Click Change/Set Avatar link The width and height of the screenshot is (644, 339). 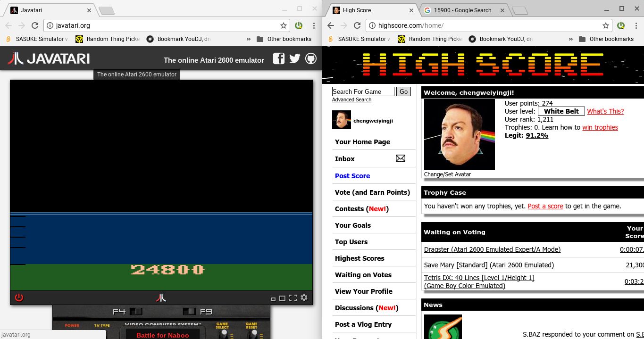coord(447,174)
